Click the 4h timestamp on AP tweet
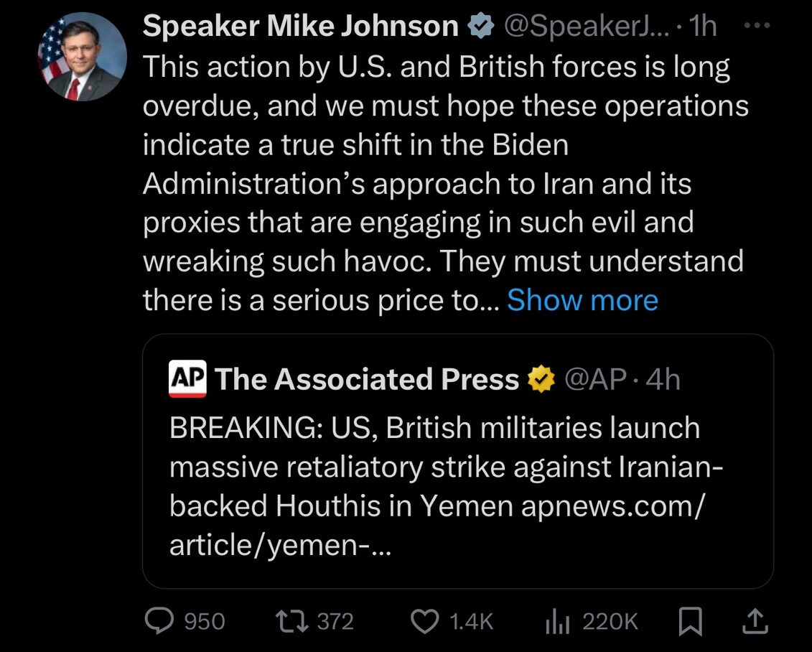812x652 pixels. point(663,379)
